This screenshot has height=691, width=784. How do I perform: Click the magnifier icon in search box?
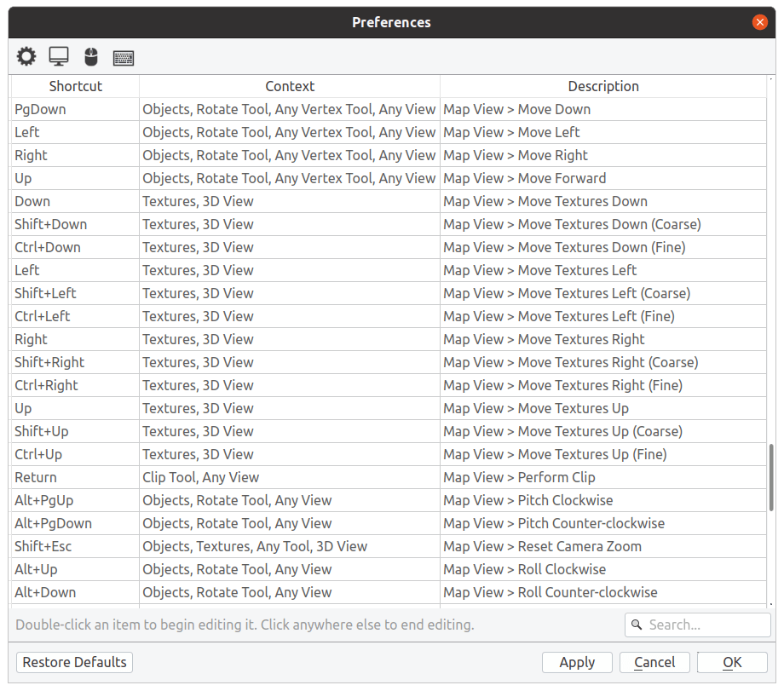[637, 625]
